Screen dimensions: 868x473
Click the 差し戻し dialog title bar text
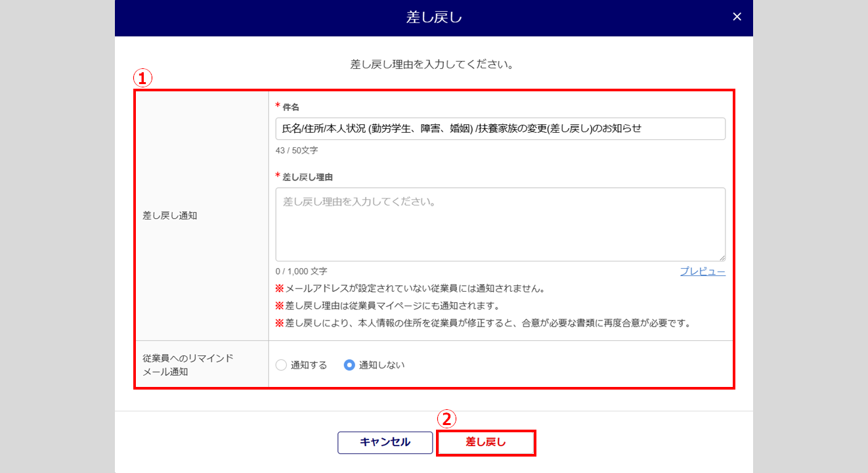[x=434, y=18]
